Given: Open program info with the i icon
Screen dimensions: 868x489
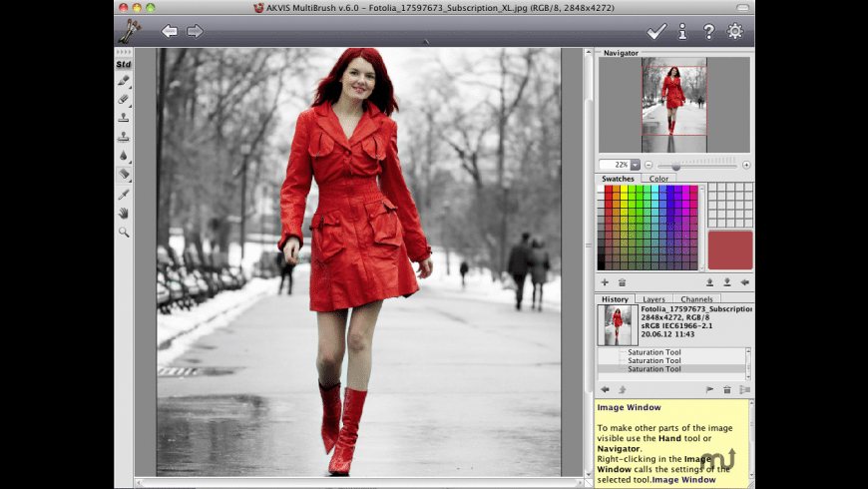Looking at the screenshot, I should (x=682, y=32).
